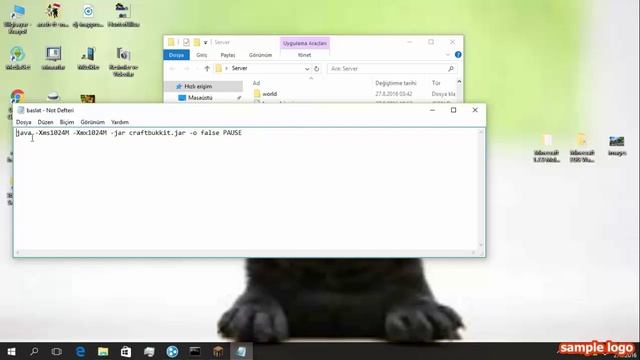The width and height of the screenshot is (640, 360).
Task: Open the Yönet tab in Explorer
Action: [304, 55]
